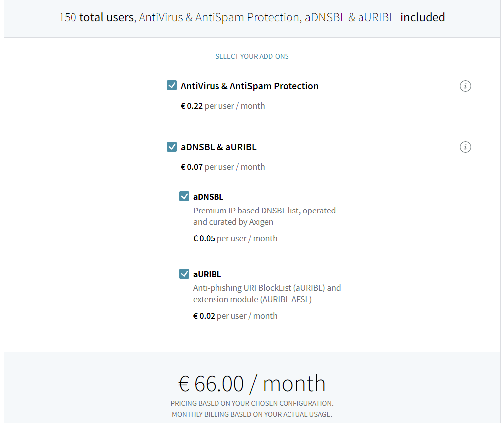Screen dimensions: 504x423
Task: Open info icon for AntiVirus & AntiSpam Protection
Action: [x=465, y=86]
